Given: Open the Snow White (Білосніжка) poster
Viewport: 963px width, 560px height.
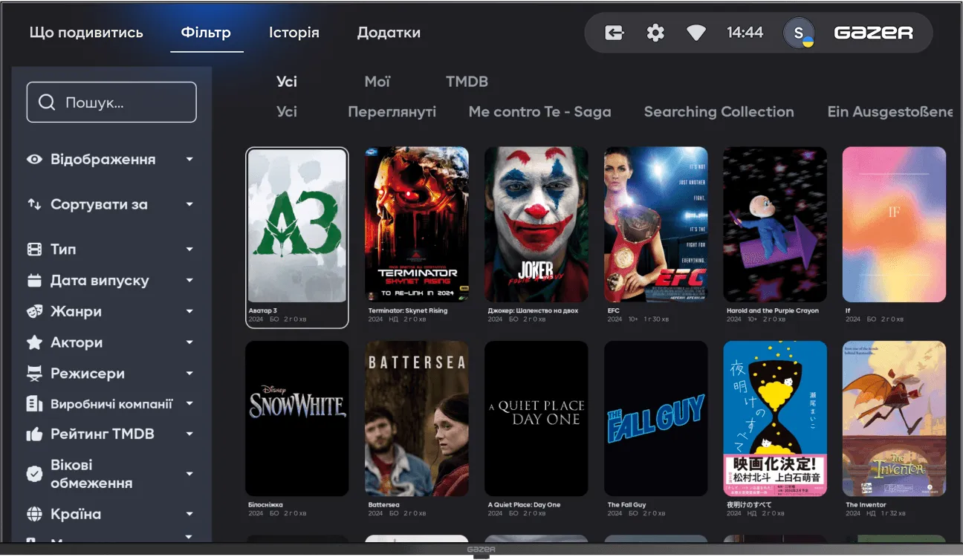Looking at the screenshot, I should pos(297,419).
